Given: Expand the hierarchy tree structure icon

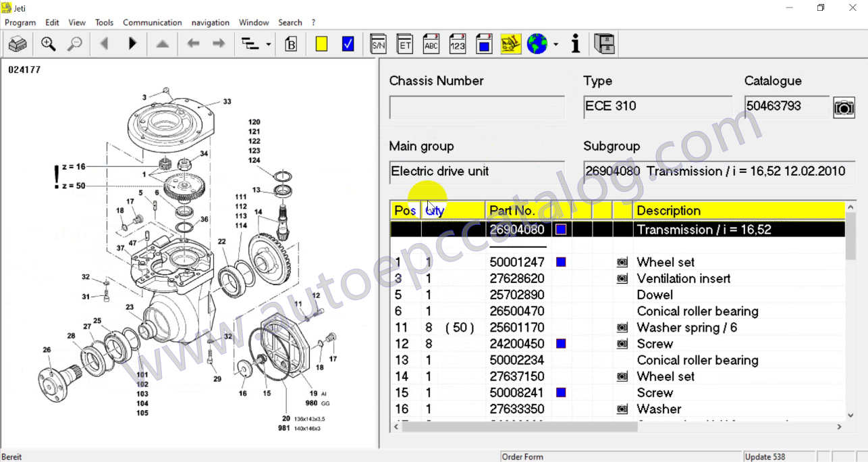Looking at the screenshot, I should coord(250,43).
